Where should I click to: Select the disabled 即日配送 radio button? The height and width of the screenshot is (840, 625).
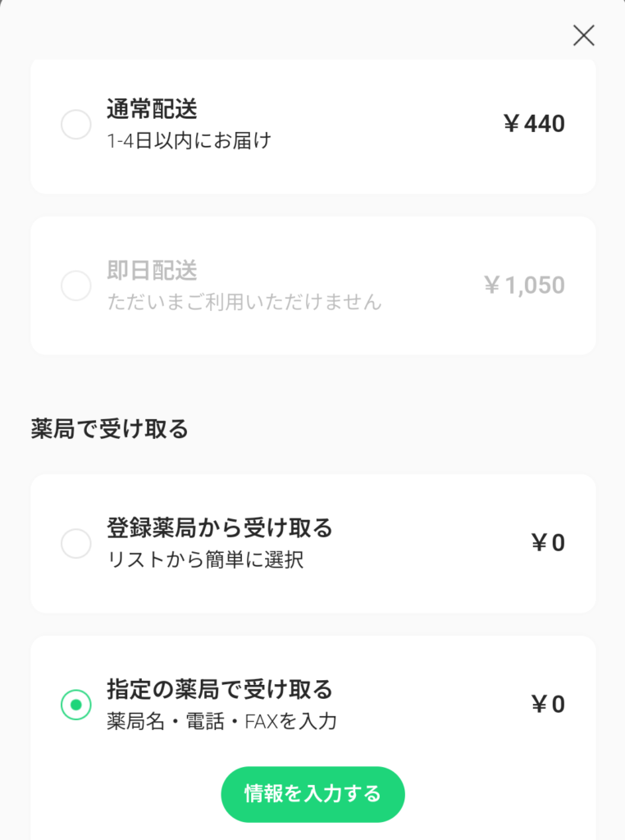point(76,285)
